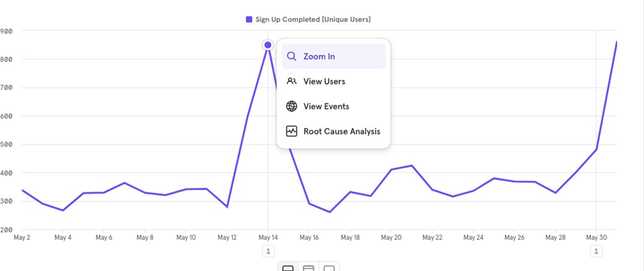Open View Events from the context menu

(x=326, y=107)
